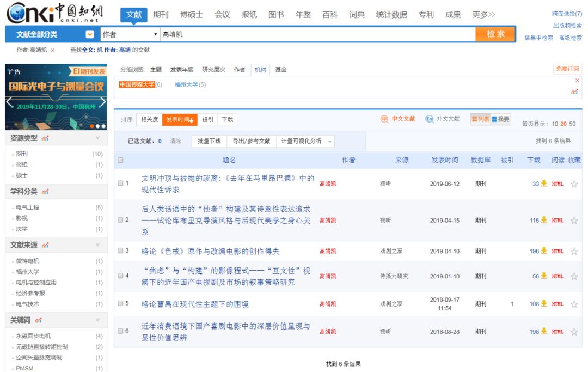Check the box for article 4
The width and height of the screenshot is (588, 372).
point(120,276)
